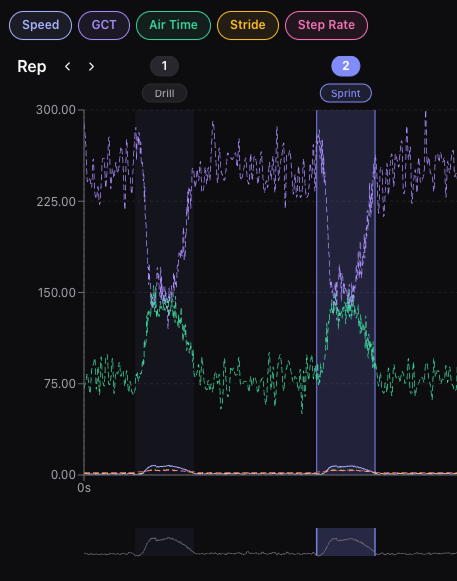This screenshot has width=457, height=581.
Task: Toggle the Air Time metric chip
Action: click(173, 25)
